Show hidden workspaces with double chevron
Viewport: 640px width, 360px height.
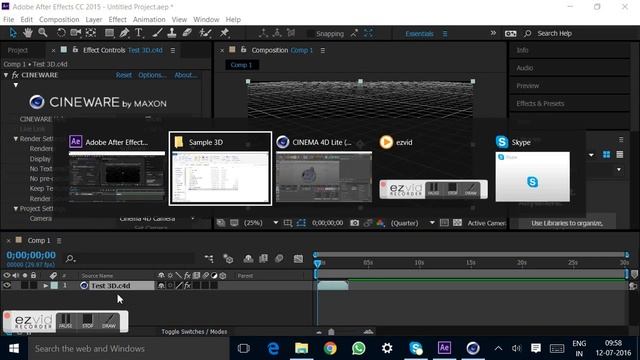[493, 33]
